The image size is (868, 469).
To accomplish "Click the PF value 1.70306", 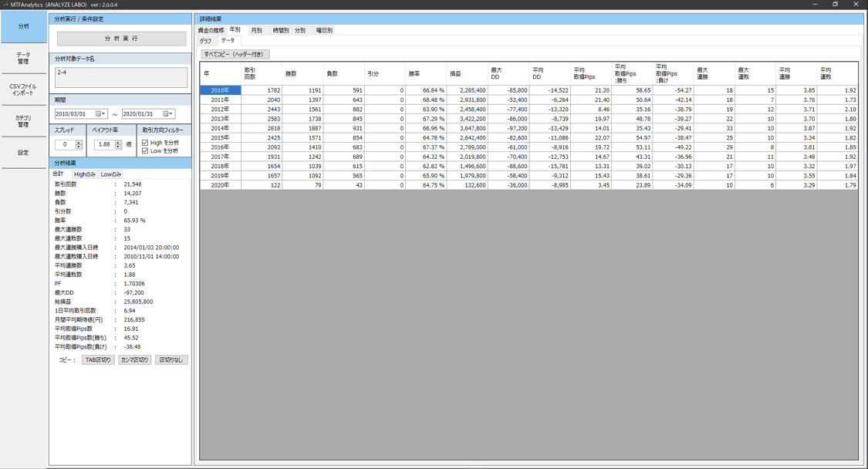I will 134,284.
